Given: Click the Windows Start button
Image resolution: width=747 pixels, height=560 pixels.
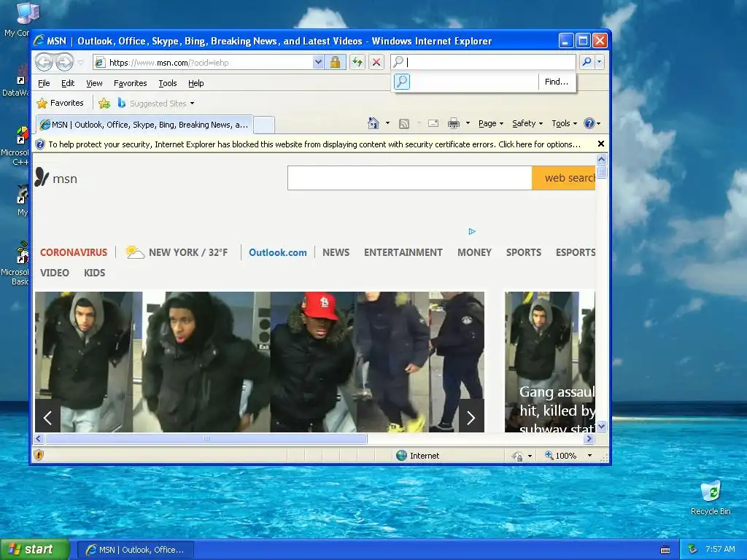Looking at the screenshot, I should pos(34,549).
